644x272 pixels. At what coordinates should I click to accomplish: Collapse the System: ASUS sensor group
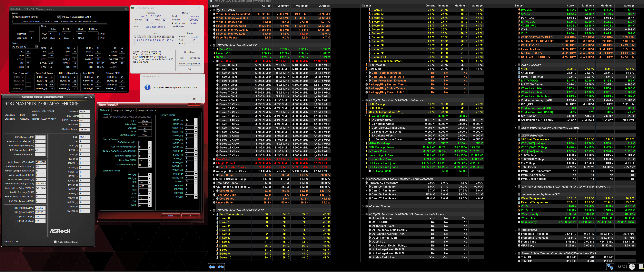coord(211,10)
